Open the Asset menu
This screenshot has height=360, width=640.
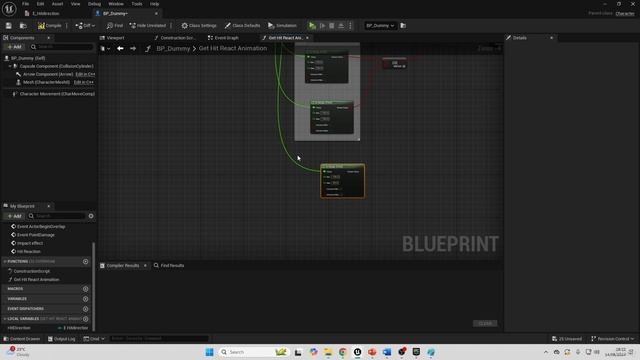click(57, 4)
